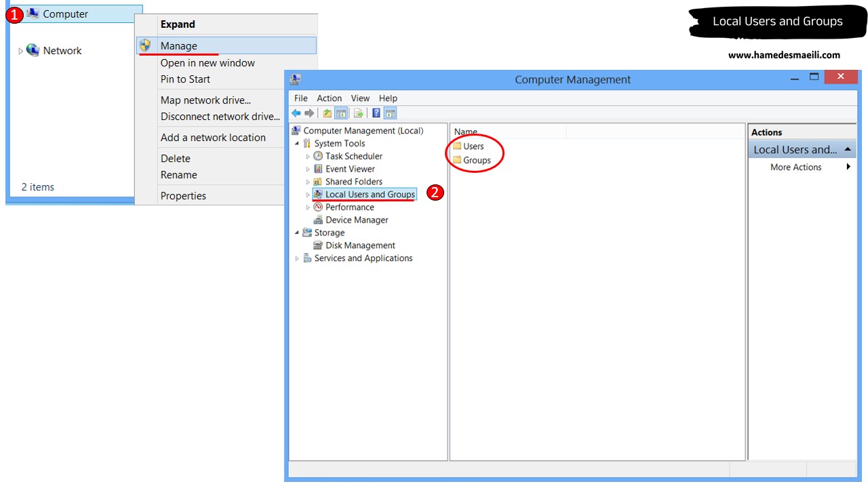Expand the Local Users and Groups node

[x=308, y=195]
